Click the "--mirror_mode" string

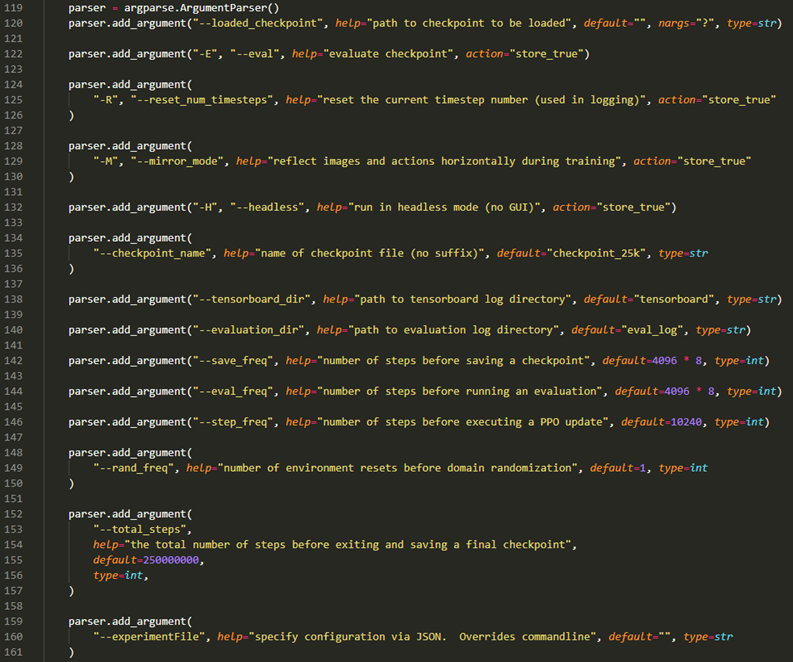tap(177, 161)
